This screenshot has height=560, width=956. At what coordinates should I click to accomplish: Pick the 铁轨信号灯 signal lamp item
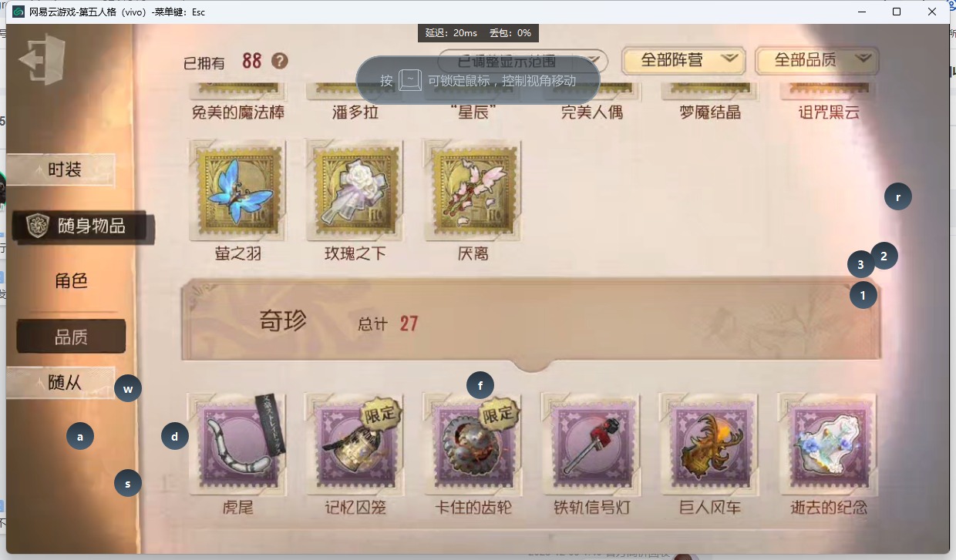coord(591,444)
